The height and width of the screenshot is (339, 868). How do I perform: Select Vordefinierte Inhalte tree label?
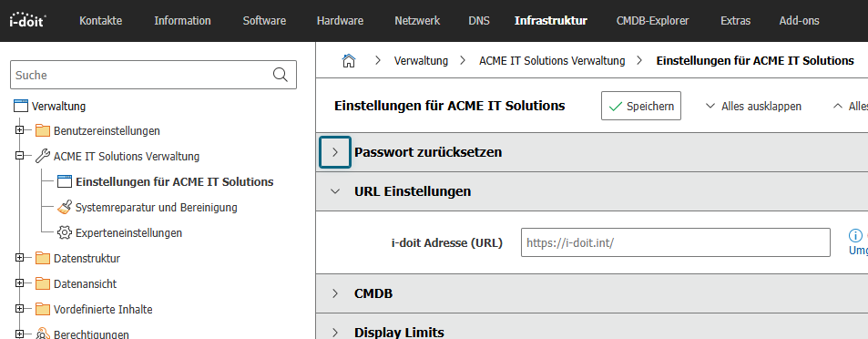pyautogui.click(x=103, y=310)
